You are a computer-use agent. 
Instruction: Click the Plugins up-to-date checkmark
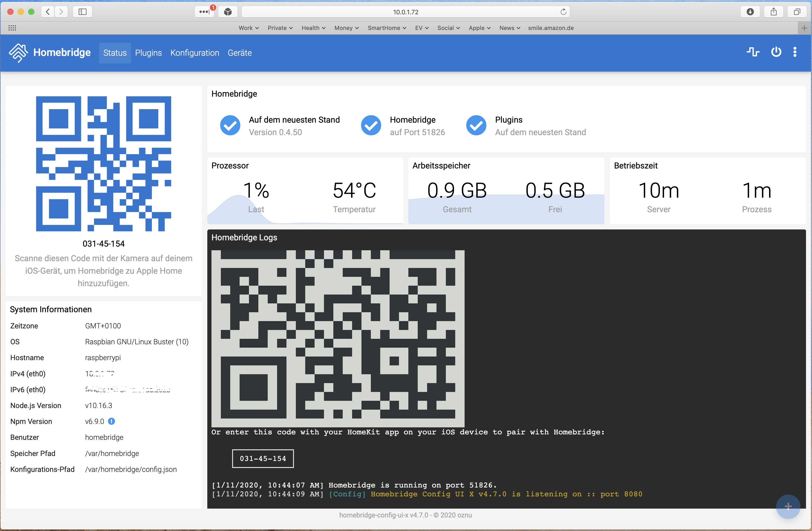tap(476, 126)
